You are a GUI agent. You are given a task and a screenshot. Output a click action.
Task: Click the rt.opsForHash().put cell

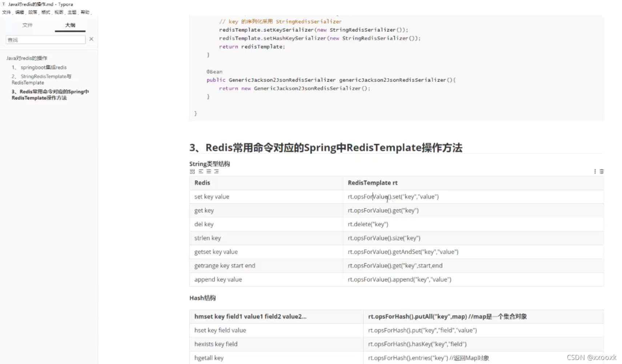click(x=483, y=330)
